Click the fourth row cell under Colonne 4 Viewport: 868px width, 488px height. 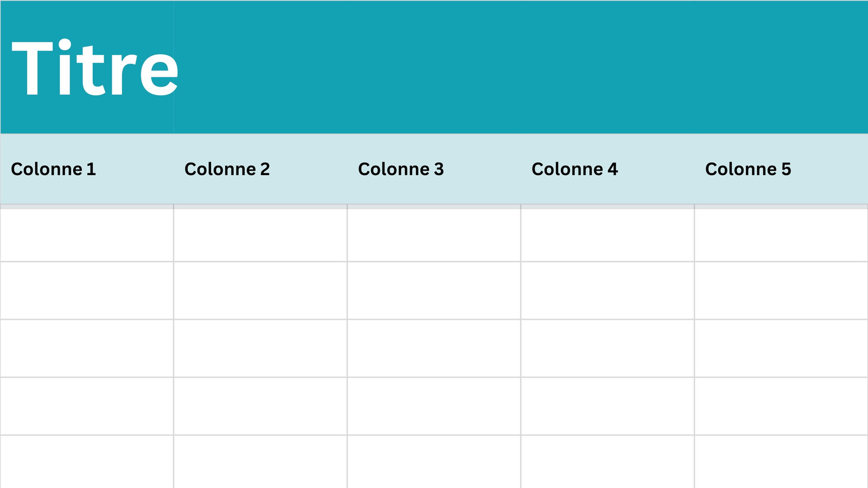click(608, 406)
